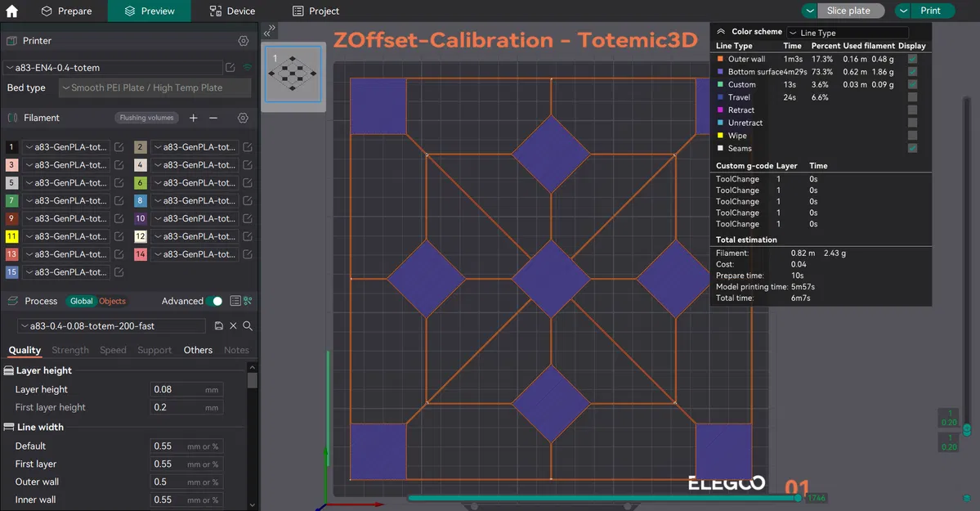Expand the Slice plate dropdown arrow
Viewport: 980px width, 511px height.
(809, 11)
